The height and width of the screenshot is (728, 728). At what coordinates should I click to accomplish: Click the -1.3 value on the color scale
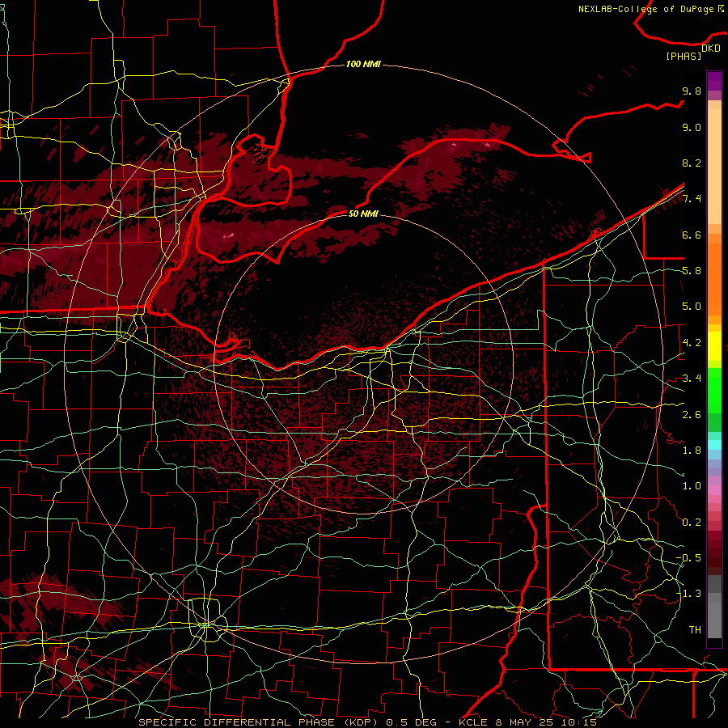point(688,594)
